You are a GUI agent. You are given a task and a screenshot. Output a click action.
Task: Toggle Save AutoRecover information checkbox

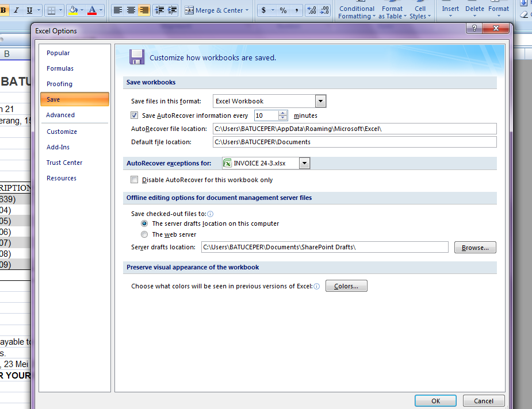(x=135, y=115)
